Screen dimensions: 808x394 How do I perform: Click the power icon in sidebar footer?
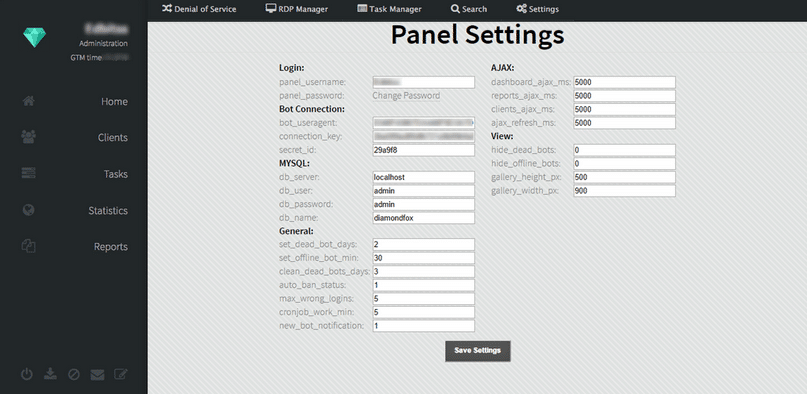pyautogui.click(x=27, y=374)
